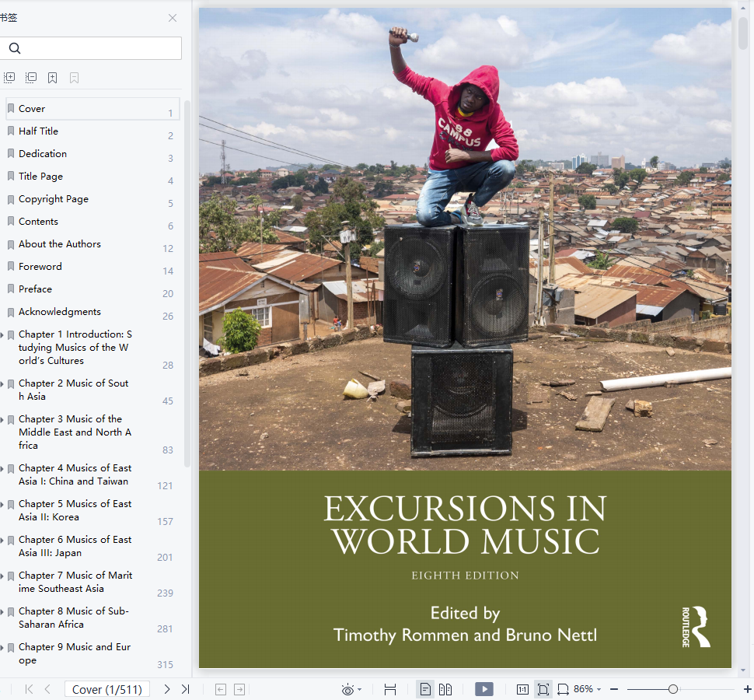Click the greyed-out delete bookmark icon

click(x=74, y=78)
